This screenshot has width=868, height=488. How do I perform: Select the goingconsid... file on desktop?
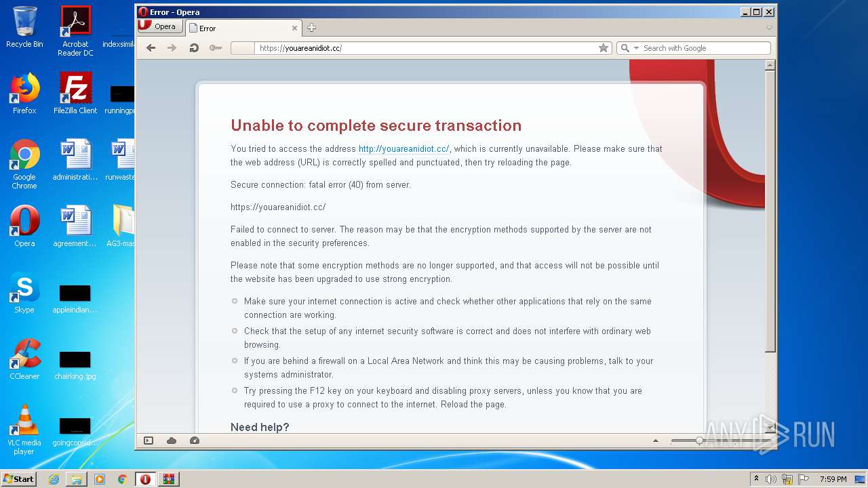click(75, 431)
